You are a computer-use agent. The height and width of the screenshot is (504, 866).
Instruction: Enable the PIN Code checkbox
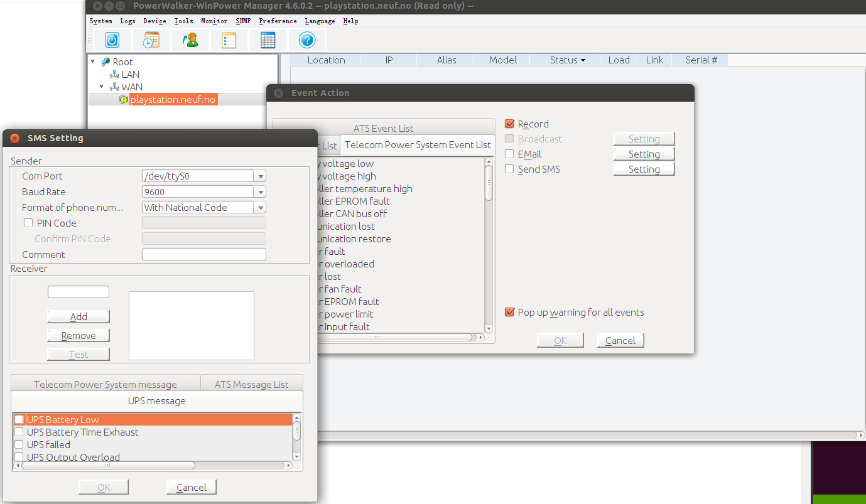click(28, 223)
